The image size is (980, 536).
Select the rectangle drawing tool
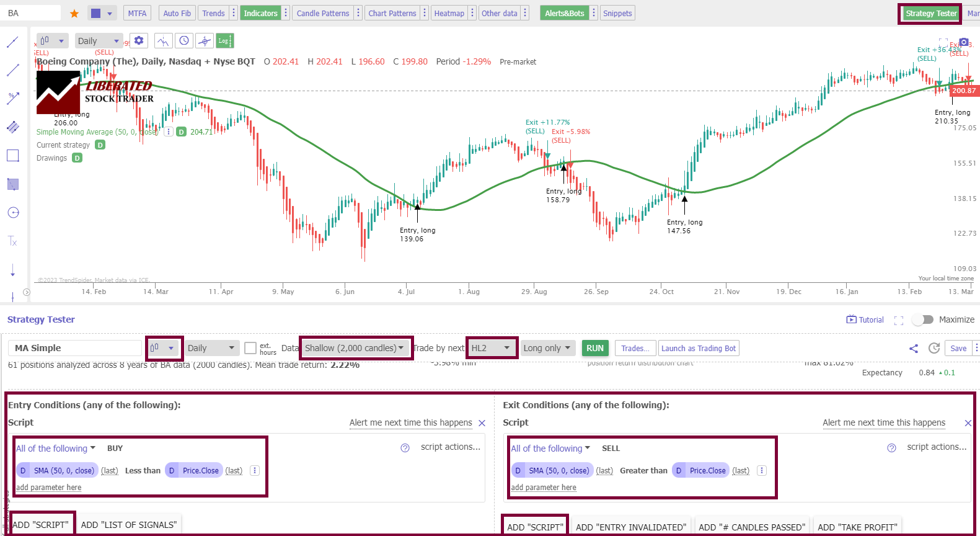(x=12, y=156)
